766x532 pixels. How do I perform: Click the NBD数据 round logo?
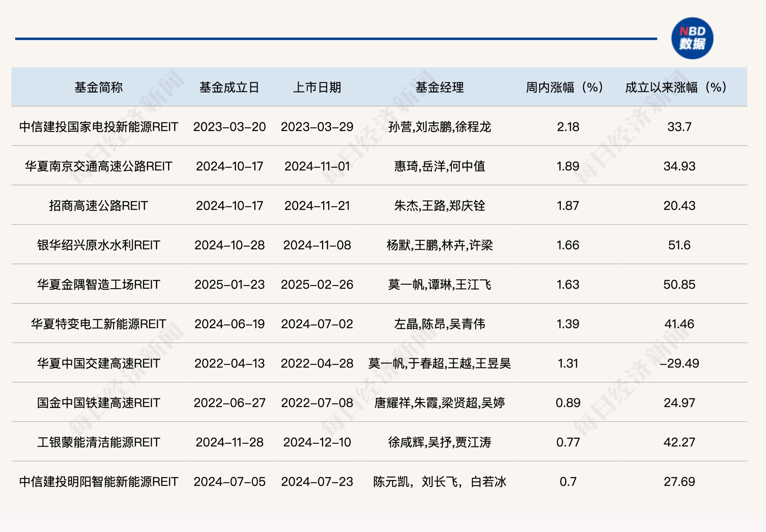[692, 38]
